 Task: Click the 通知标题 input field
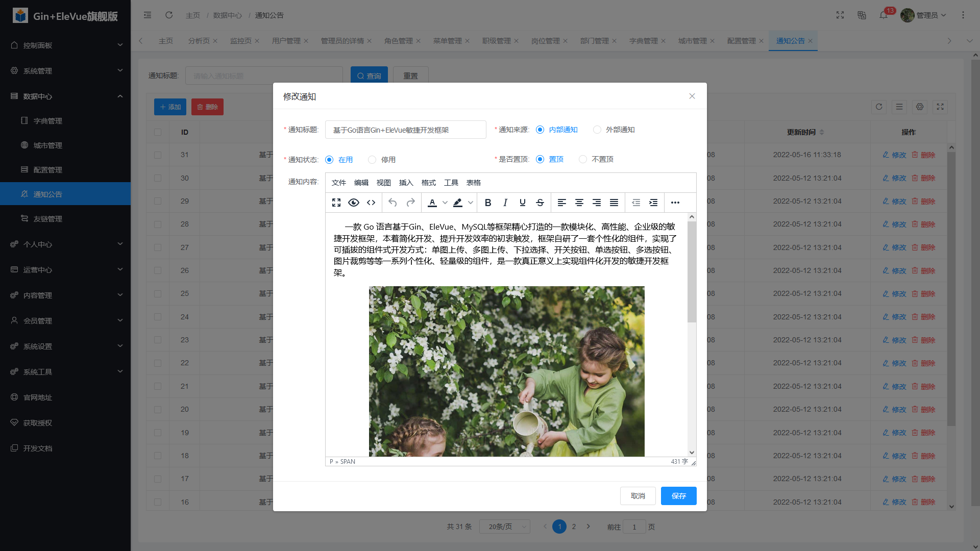(x=405, y=130)
